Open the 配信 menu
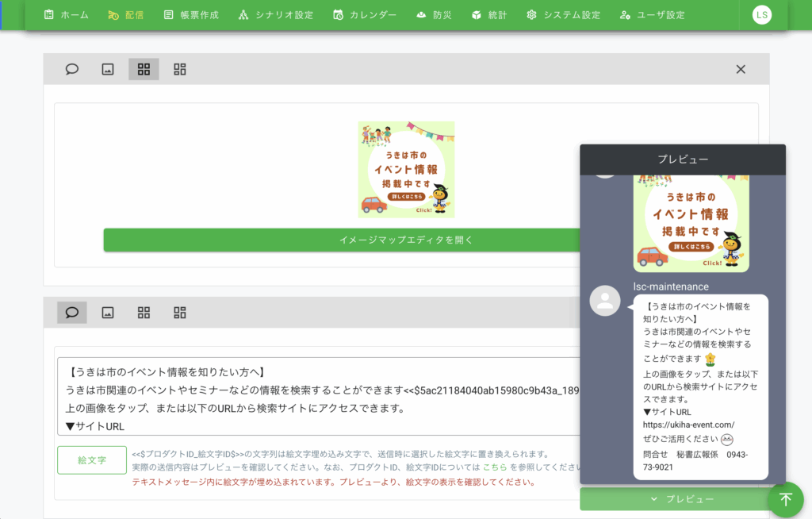Image resolution: width=812 pixels, height=519 pixels. [x=125, y=15]
